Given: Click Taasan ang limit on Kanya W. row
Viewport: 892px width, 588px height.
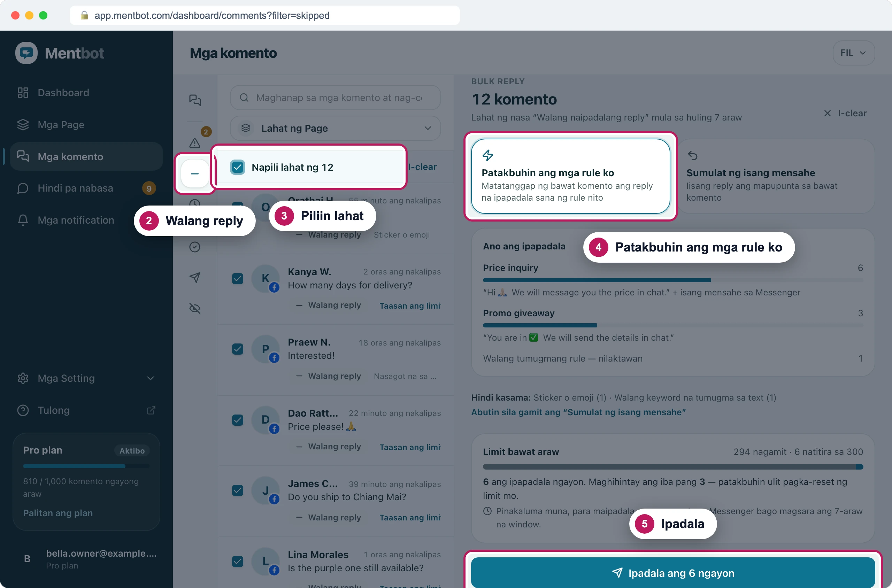Looking at the screenshot, I should point(410,305).
